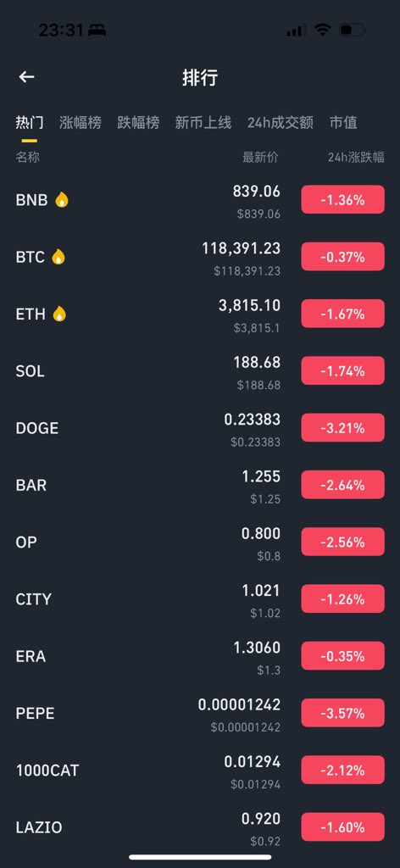Click the -1.36% change button for BNB

[x=342, y=200]
